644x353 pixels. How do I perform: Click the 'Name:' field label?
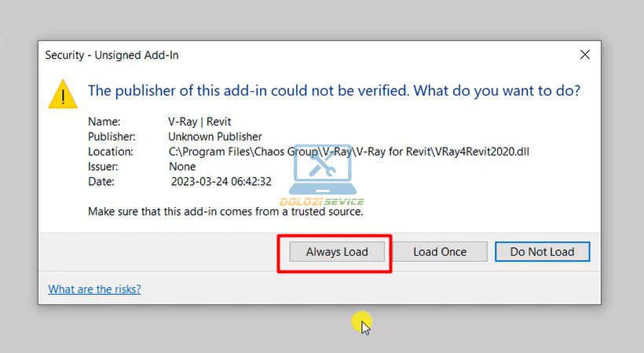coord(104,122)
